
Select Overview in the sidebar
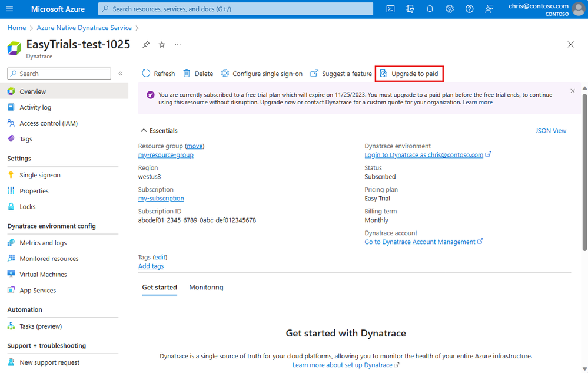pyautogui.click(x=64, y=91)
